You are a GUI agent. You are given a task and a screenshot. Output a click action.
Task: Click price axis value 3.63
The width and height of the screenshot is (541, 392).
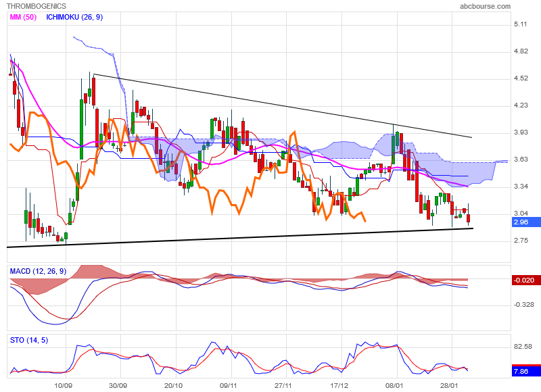(x=521, y=160)
